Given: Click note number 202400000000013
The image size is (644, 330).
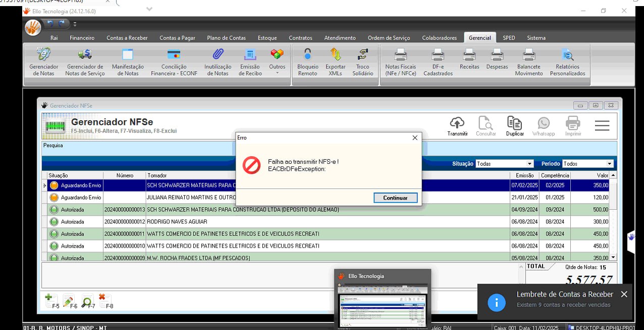Looking at the screenshot, I should point(125,209).
